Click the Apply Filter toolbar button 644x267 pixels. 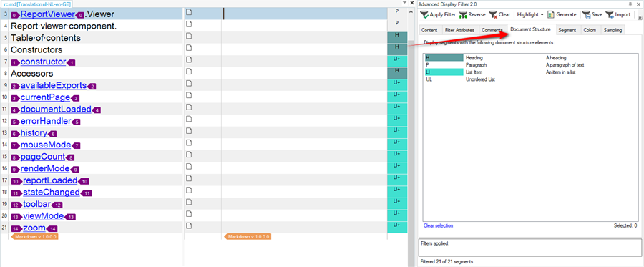tap(438, 14)
